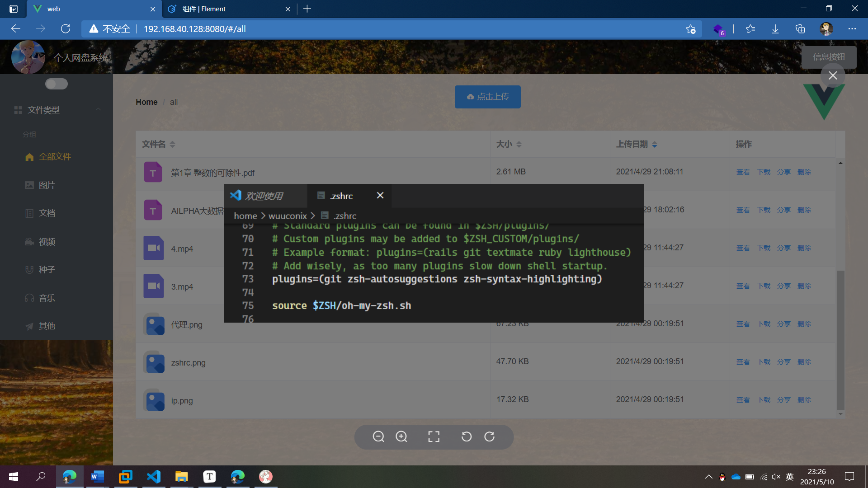The height and width of the screenshot is (488, 868).
Task: Launch Visual Studio Code from the taskbar
Action: pyautogui.click(x=154, y=476)
